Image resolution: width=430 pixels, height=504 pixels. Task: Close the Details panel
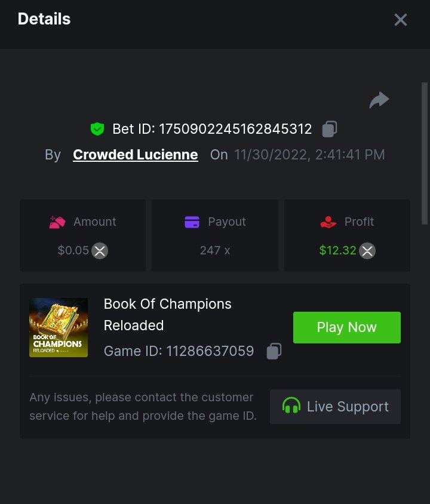[401, 20]
